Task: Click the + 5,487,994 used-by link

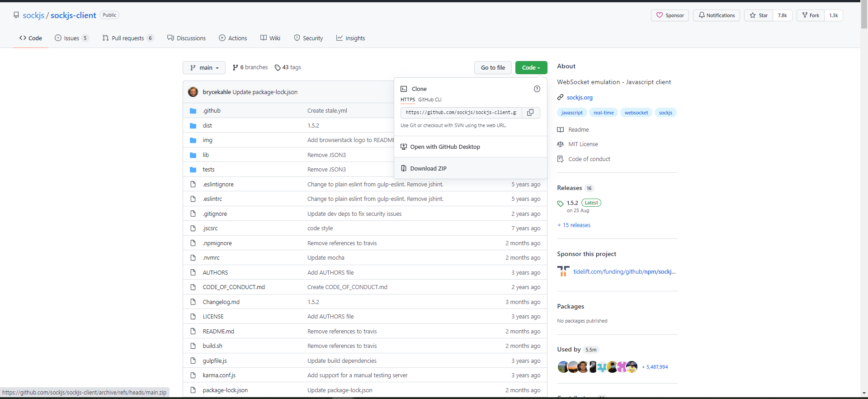Action: tap(655, 367)
